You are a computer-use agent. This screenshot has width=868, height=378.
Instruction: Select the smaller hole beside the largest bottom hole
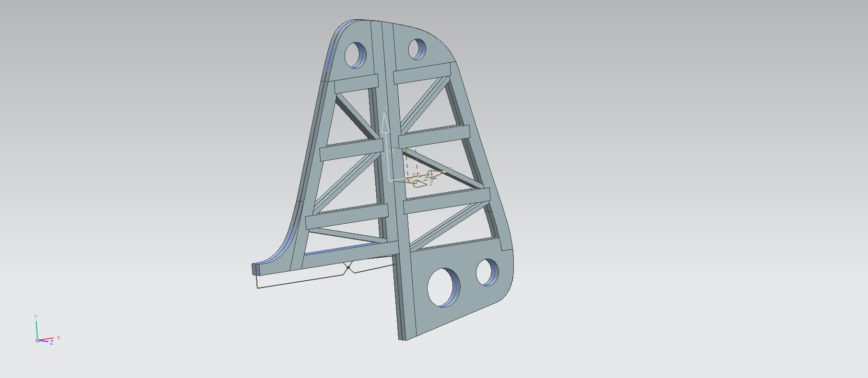(486, 273)
